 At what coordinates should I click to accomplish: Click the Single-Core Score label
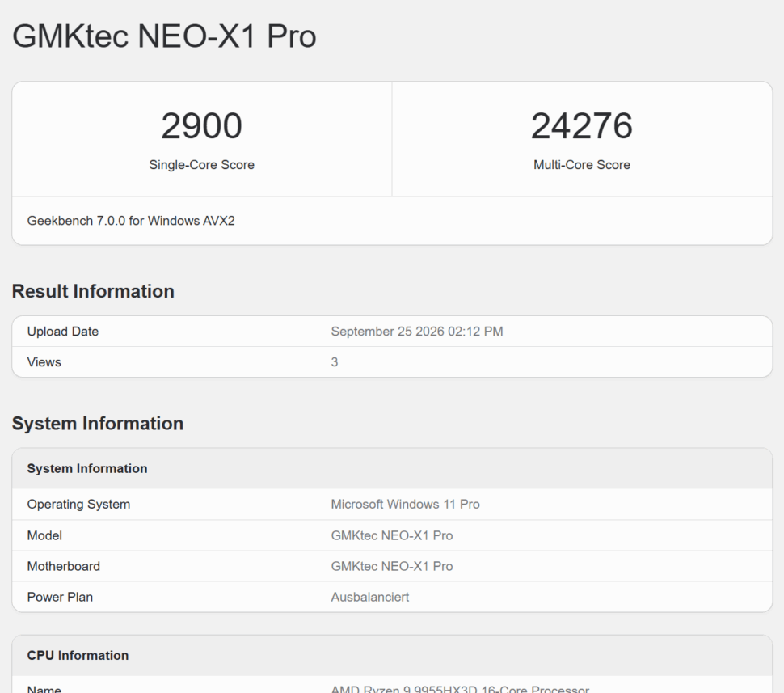(201, 165)
